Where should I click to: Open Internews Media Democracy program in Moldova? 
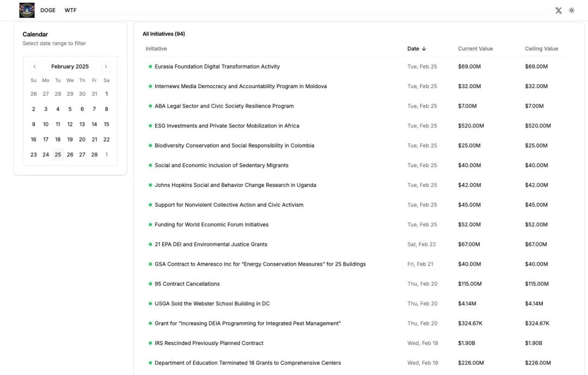(241, 86)
